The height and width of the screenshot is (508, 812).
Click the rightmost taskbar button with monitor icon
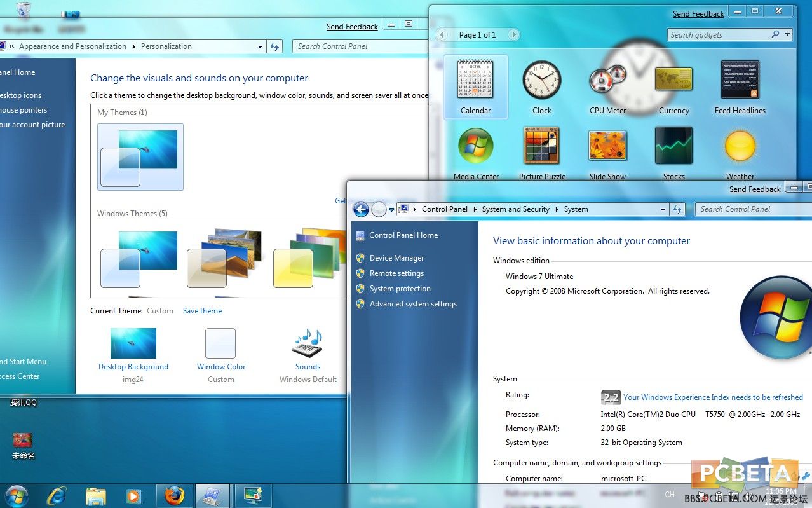[253, 496]
